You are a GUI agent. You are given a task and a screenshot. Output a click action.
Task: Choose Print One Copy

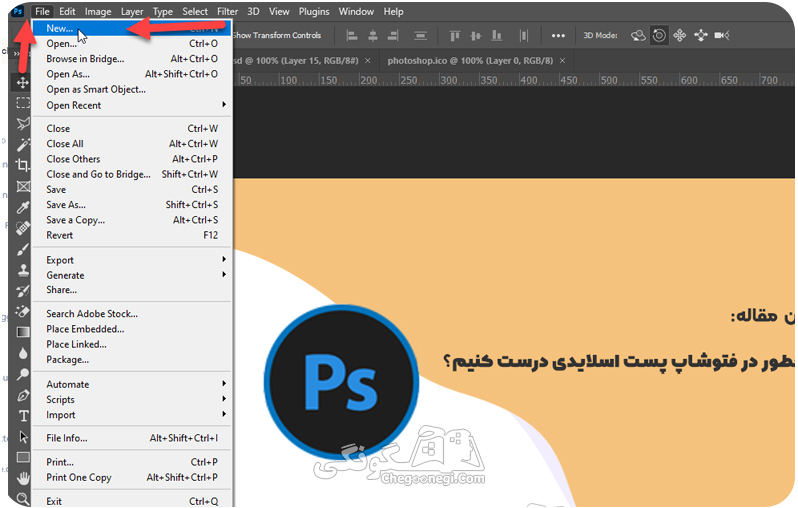(132, 477)
